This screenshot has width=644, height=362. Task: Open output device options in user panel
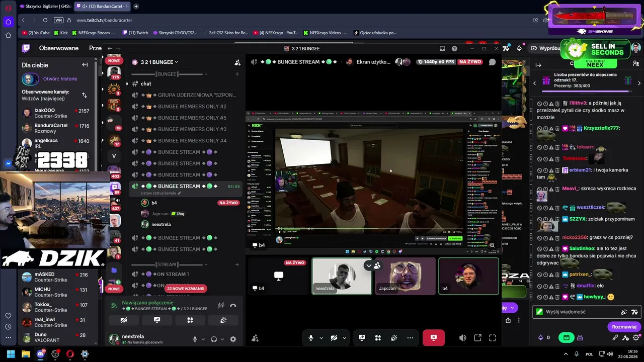pyautogui.click(x=222, y=339)
